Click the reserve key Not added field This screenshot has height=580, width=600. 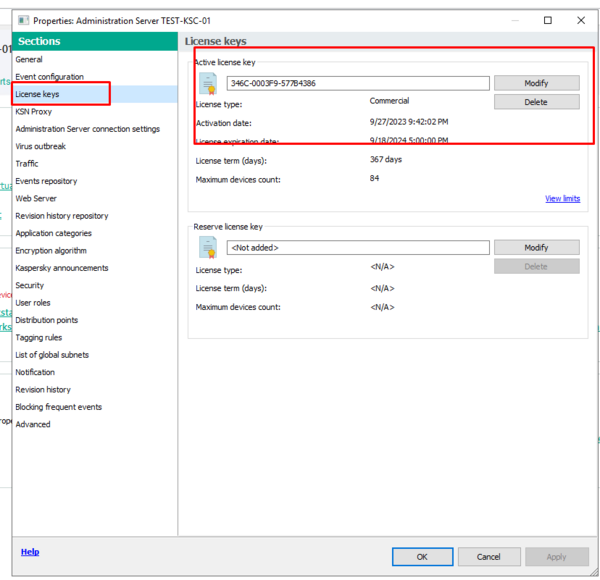click(357, 247)
